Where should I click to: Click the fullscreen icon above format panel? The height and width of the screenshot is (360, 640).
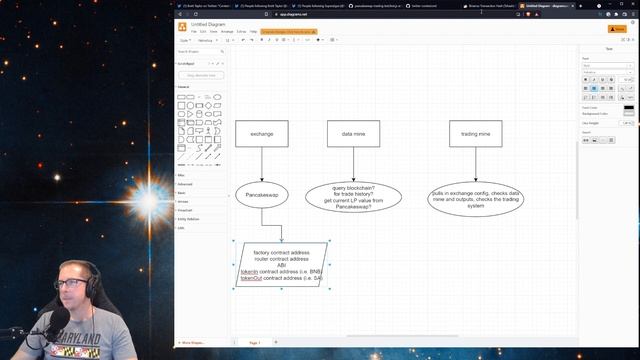[623, 40]
